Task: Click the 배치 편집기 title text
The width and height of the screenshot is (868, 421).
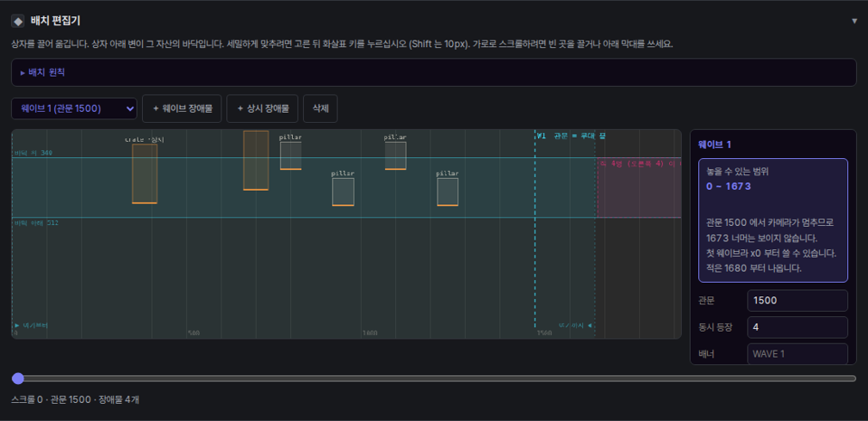Action: (x=55, y=21)
